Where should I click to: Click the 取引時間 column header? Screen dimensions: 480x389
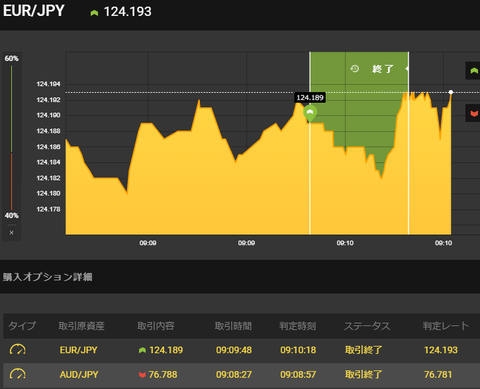[x=233, y=326]
